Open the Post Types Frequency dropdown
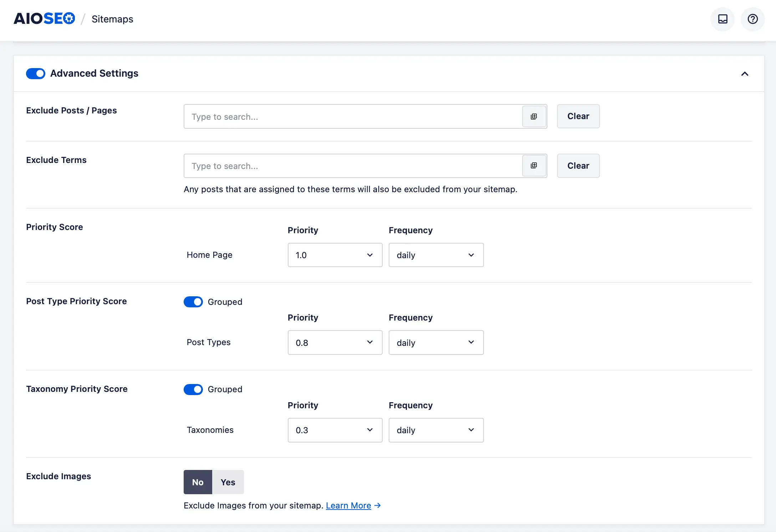Image resolution: width=776 pixels, height=532 pixels. coord(436,342)
